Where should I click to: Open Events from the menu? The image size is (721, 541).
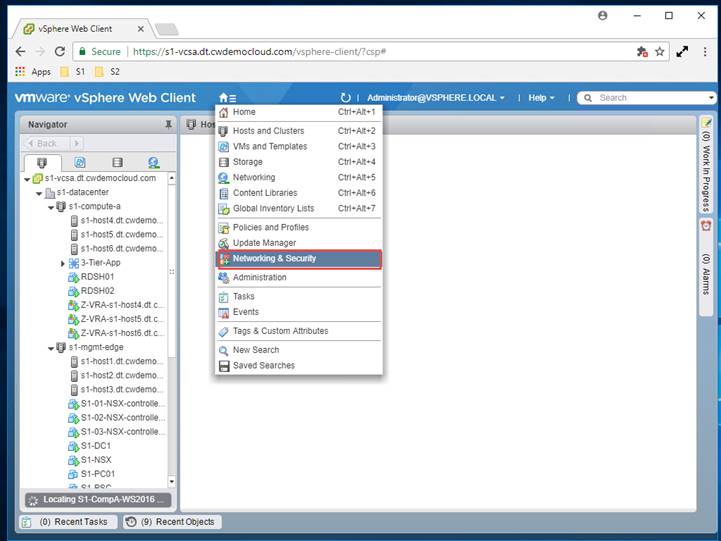299,312
